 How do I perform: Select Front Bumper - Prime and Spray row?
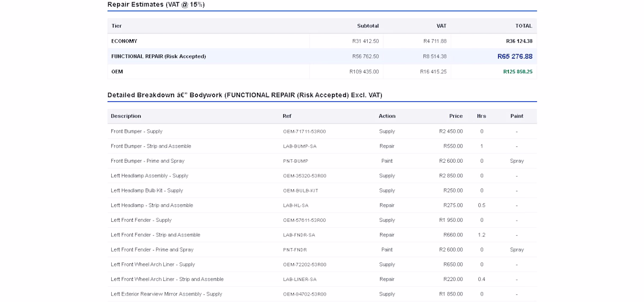[x=322, y=161]
